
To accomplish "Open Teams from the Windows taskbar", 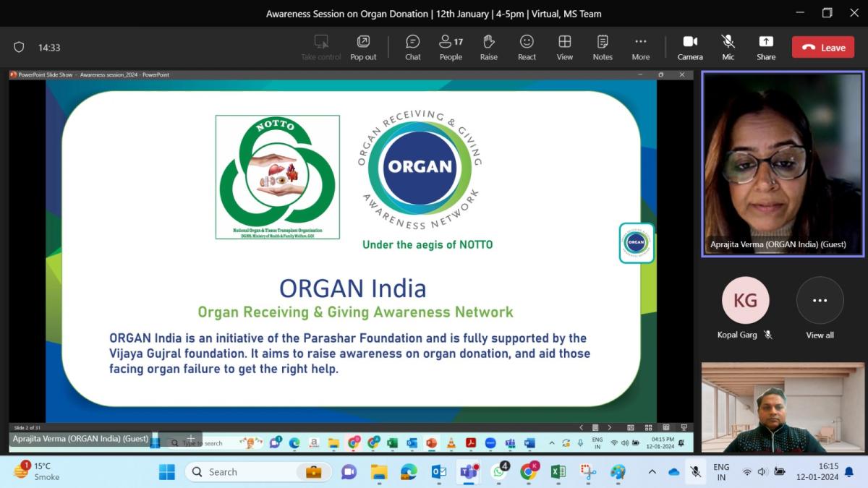I will pos(469,472).
